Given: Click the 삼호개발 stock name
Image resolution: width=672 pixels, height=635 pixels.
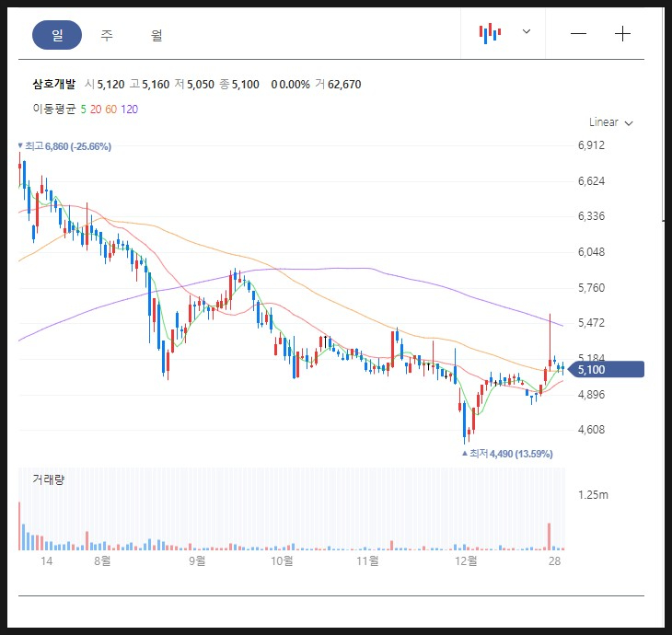Looking at the screenshot, I should [x=54, y=84].
